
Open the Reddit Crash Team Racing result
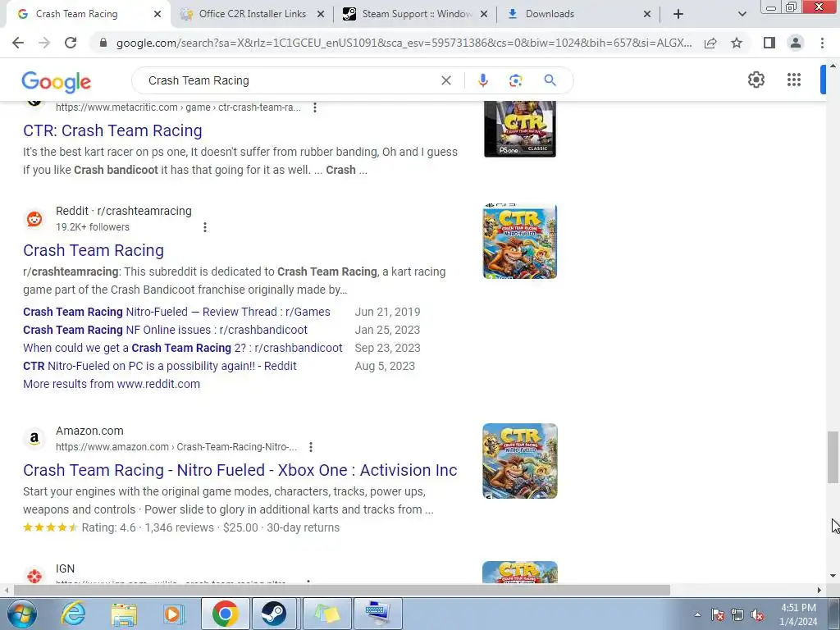[x=94, y=250]
